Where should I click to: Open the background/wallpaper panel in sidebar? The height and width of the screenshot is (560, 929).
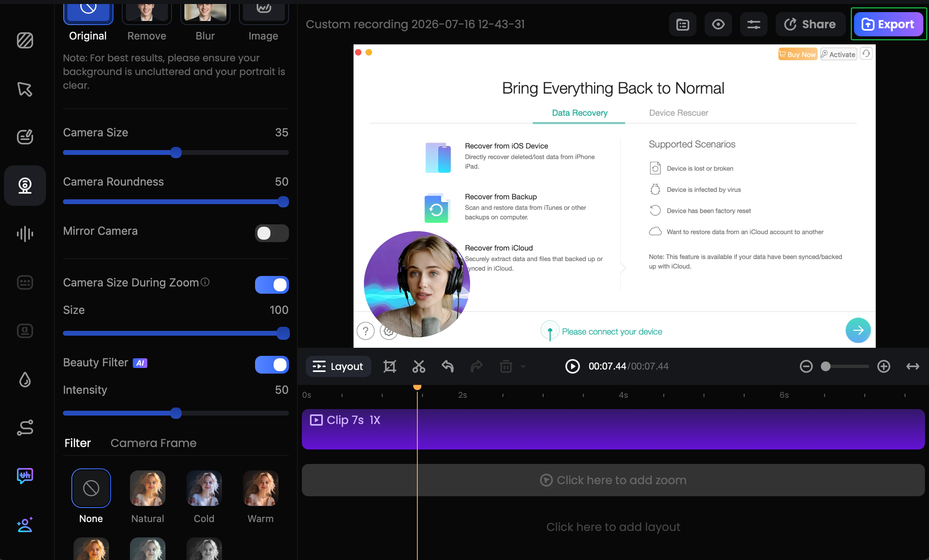[x=25, y=40]
